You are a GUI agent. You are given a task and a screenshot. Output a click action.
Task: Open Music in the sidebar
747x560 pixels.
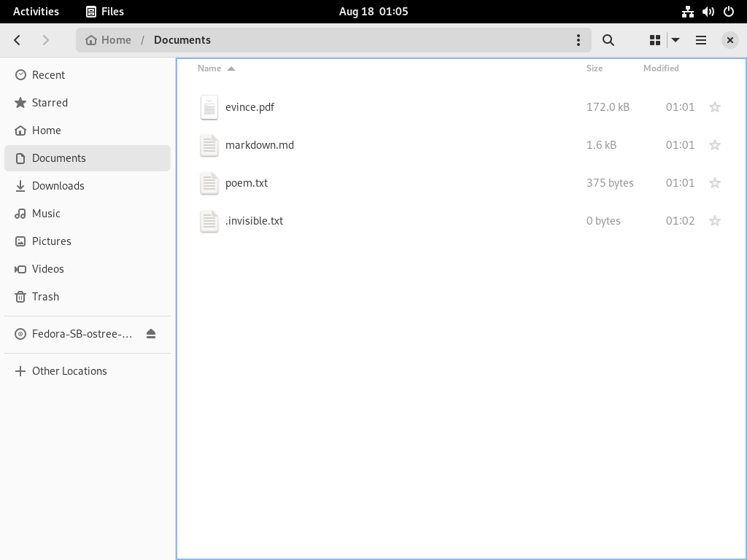[x=88, y=214]
